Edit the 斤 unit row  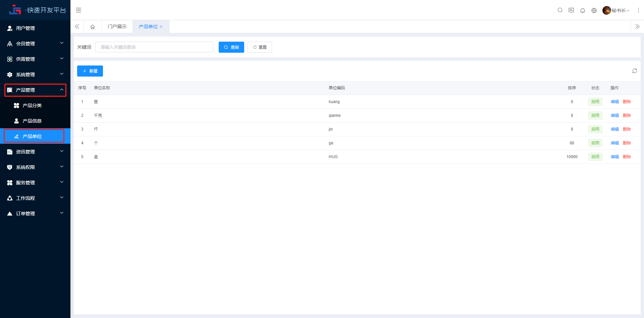615,129
